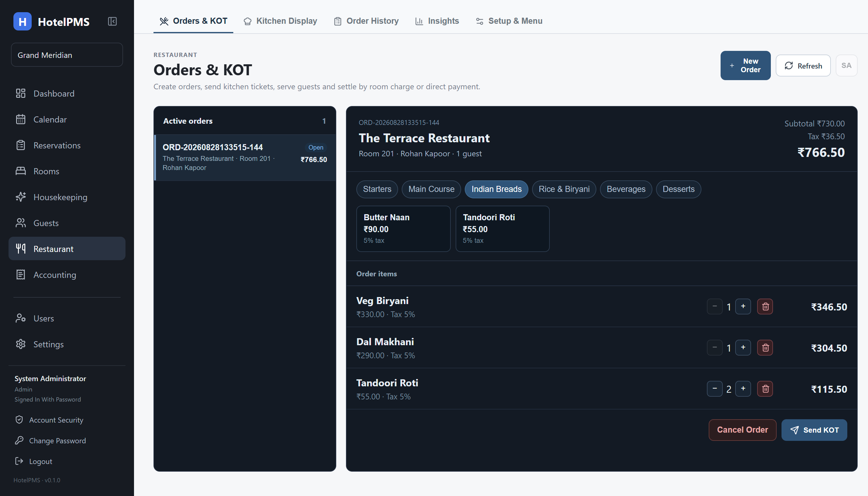Open the Kitchen Display tab
868x496 pixels.
[x=280, y=21]
